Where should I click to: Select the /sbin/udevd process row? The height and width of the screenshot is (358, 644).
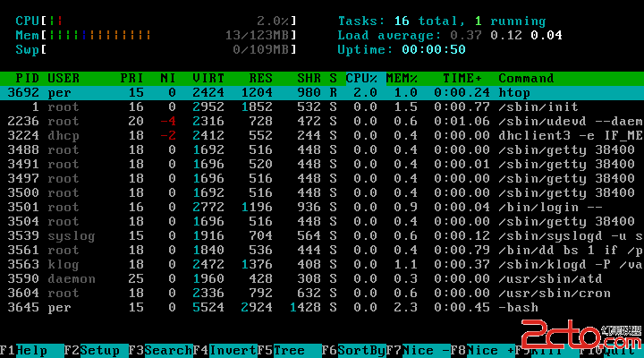point(322,121)
